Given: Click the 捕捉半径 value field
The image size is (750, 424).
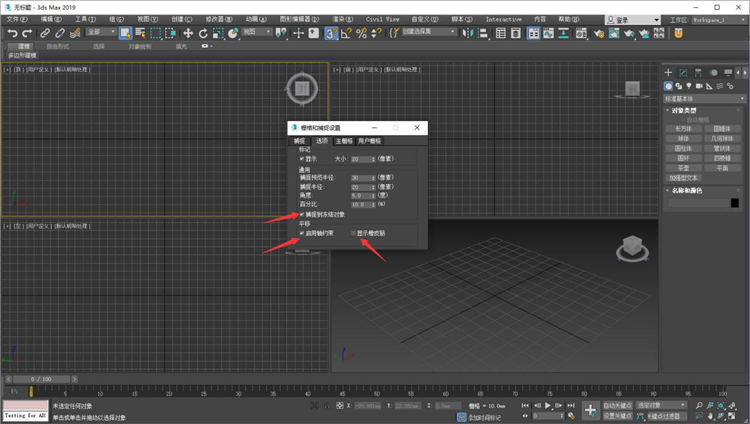Looking at the screenshot, I should point(363,187).
